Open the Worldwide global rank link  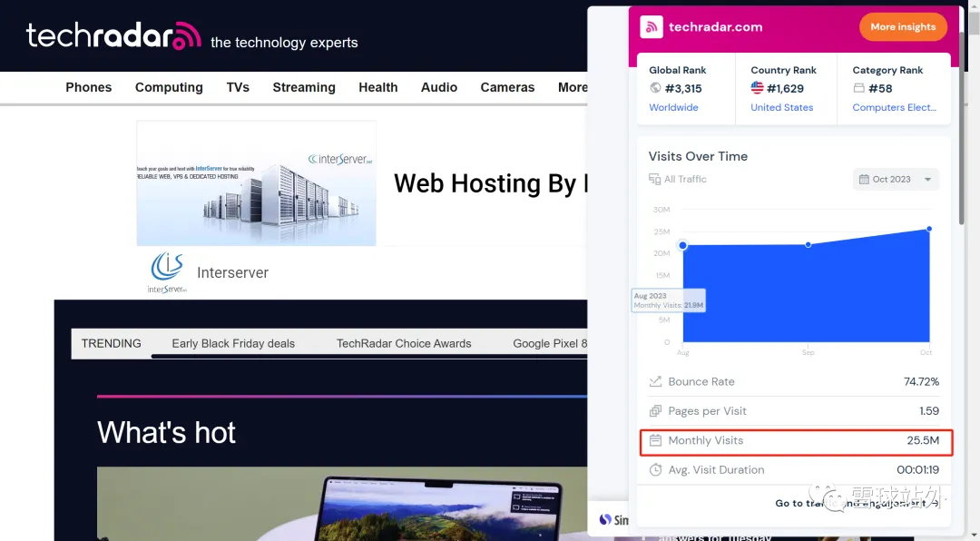(673, 108)
